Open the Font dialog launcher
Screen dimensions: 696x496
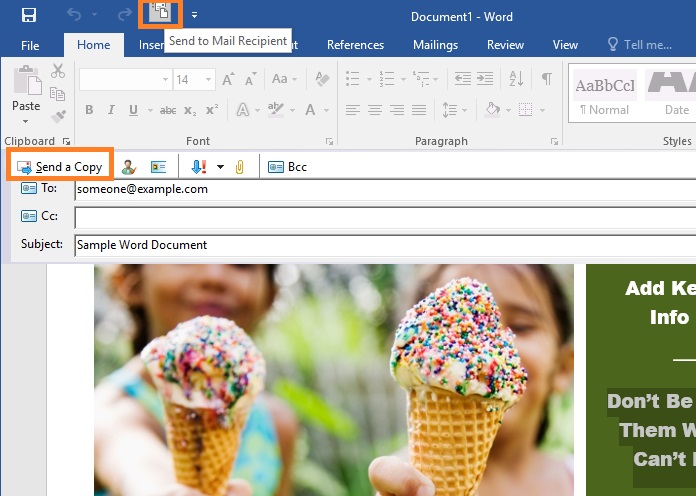click(x=329, y=141)
